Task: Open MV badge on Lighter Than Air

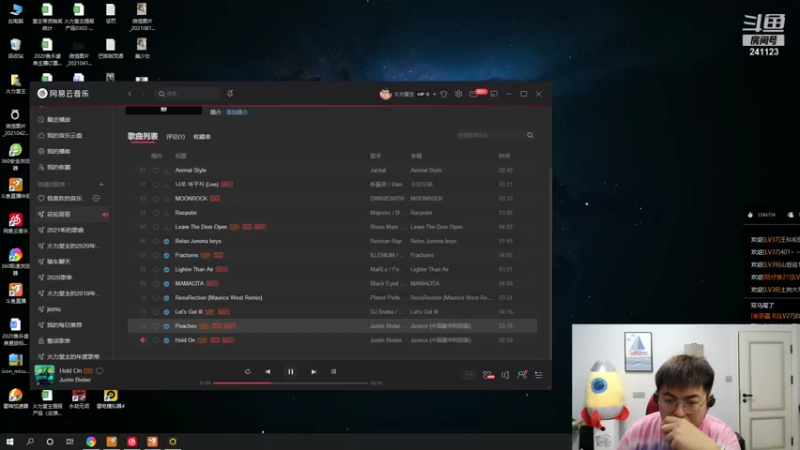Action: click(221, 269)
